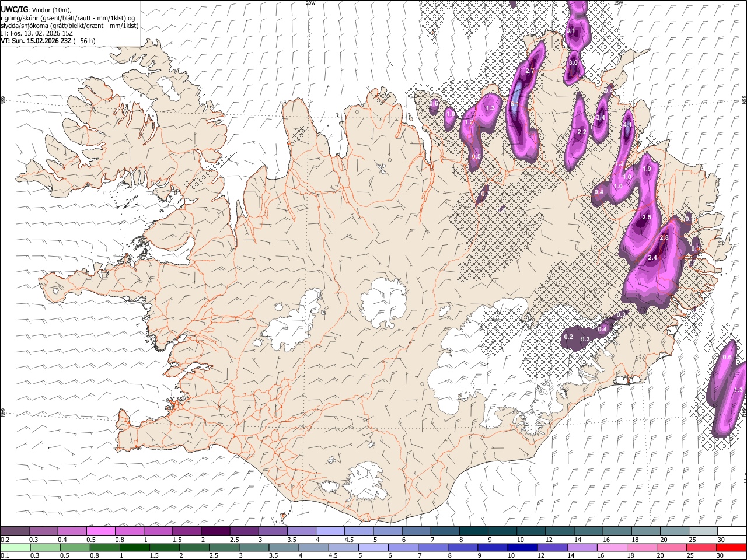Click the 1.2 snowfall value

pyautogui.click(x=469, y=122)
